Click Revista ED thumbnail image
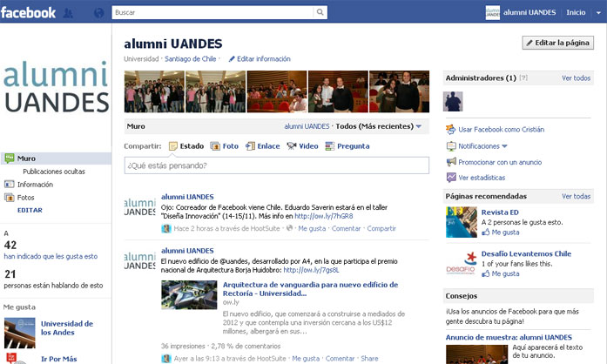Viewport: 607px width, 364px height. (461, 222)
